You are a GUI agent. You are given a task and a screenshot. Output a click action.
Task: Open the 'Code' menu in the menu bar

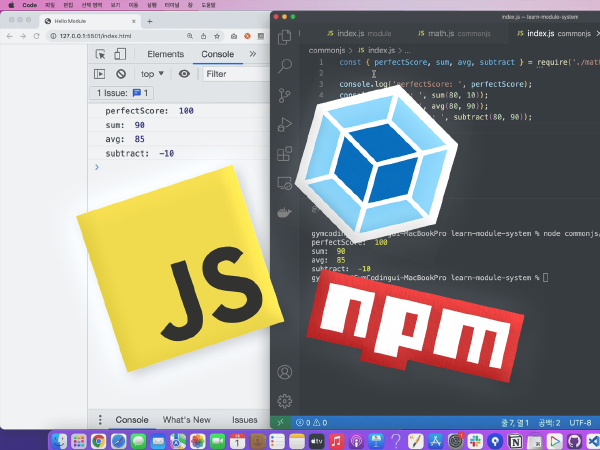pos(29,5)
